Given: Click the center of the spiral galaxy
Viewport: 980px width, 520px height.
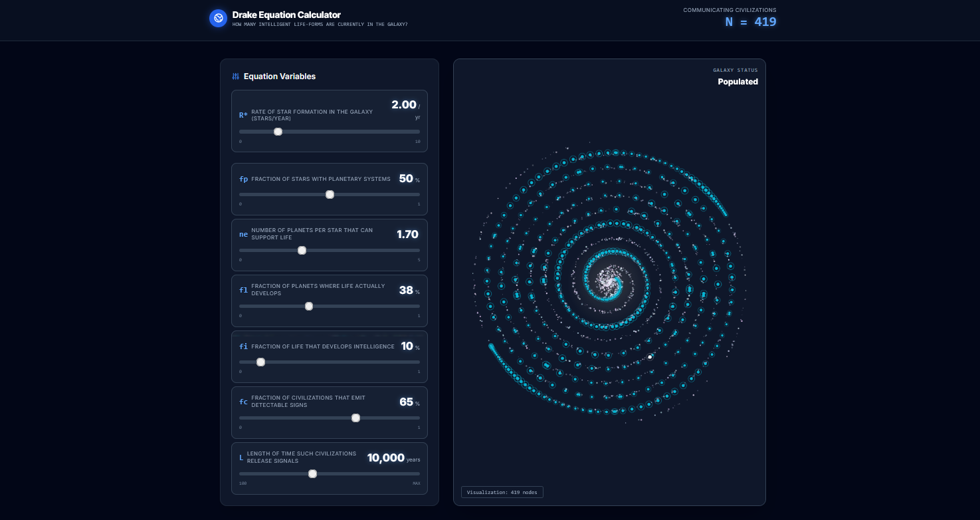Looking at the screenshot, I should 609,282.
